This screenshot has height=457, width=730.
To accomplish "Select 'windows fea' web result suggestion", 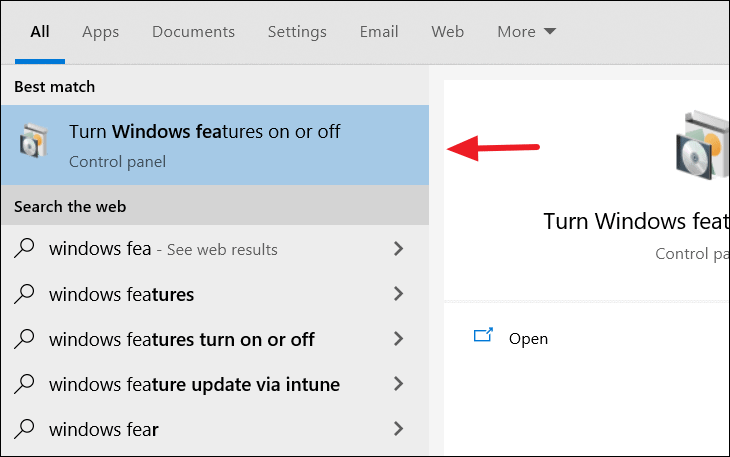I will click(x=215, y=249).
